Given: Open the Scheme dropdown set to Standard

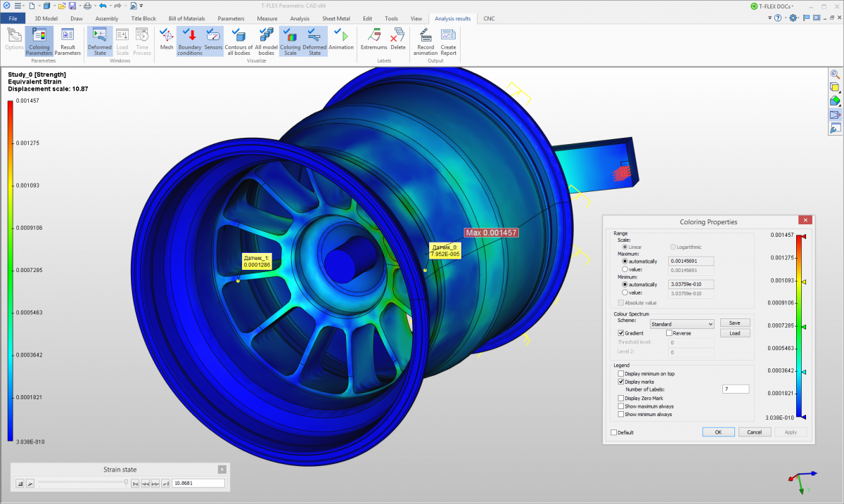Looking at the screenshot, I should pyautogui.click(x=682, y=324).
